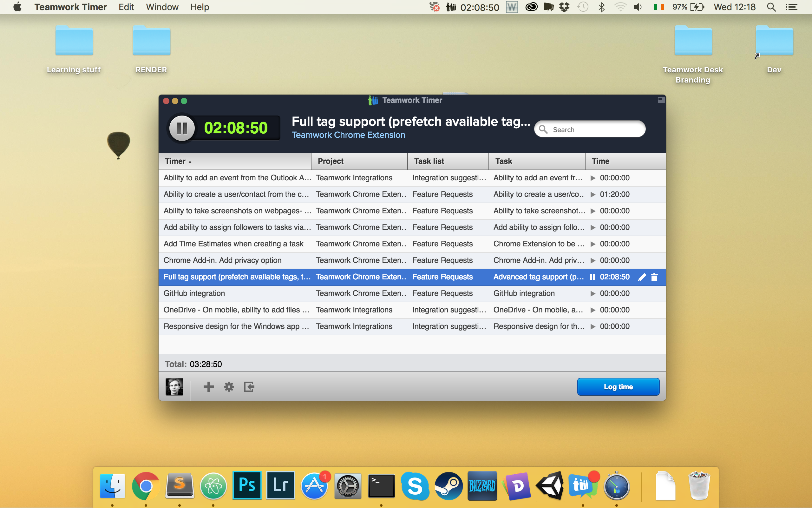The width and height of the screenshot is (812, 508).
Task: Select the Responsive design for the Windows app row
Action: [x=412, y=327]
